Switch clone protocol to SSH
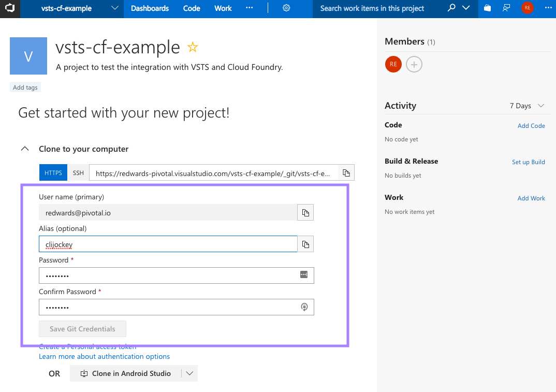 coord(78,173)
